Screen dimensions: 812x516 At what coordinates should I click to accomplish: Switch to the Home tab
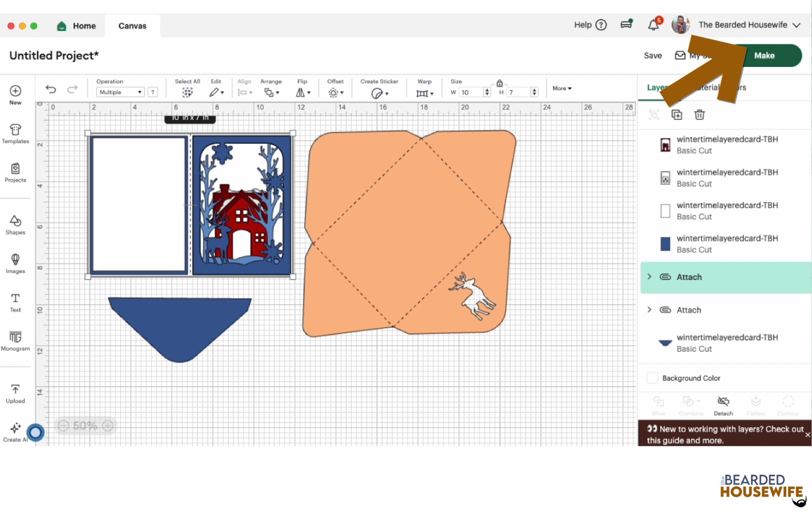tap(77, 26)
